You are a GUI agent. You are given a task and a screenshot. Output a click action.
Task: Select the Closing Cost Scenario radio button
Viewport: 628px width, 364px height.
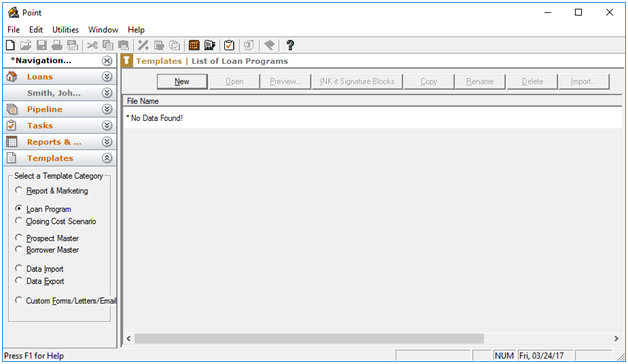[18, 221]
